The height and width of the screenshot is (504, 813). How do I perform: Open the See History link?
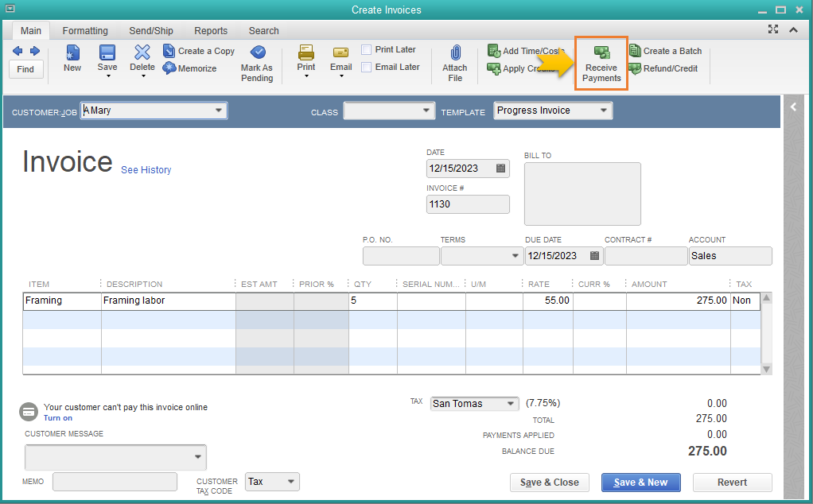[x=146, y=170]
